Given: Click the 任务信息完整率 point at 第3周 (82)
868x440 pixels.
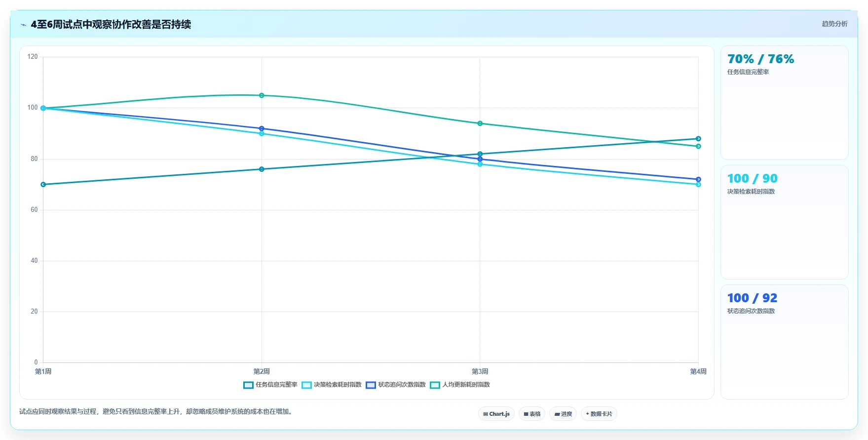Looking at the screenshot, I should [480, 154].
